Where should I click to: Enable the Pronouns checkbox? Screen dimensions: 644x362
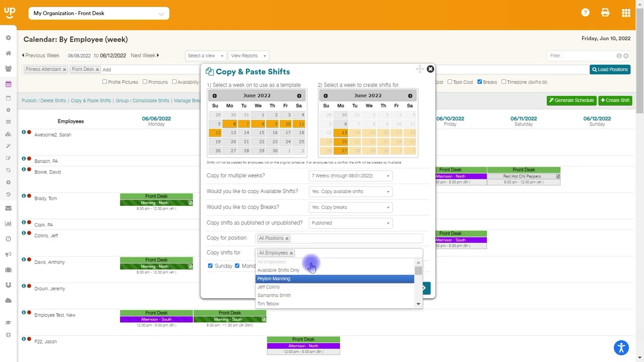[145, 82]
